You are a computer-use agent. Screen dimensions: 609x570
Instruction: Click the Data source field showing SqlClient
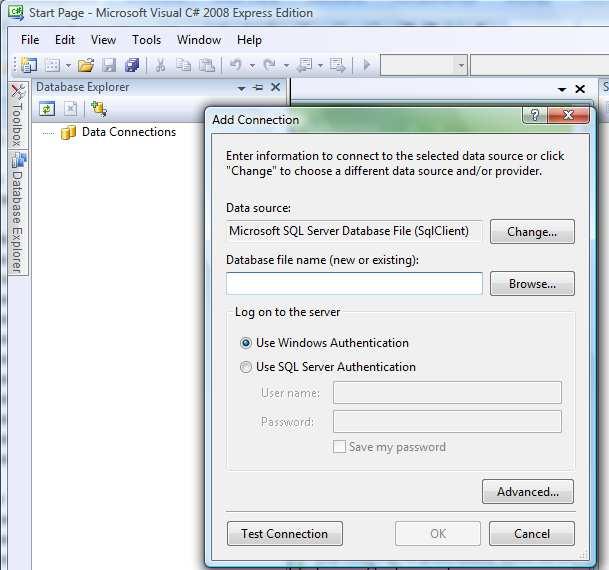(354, 231)
